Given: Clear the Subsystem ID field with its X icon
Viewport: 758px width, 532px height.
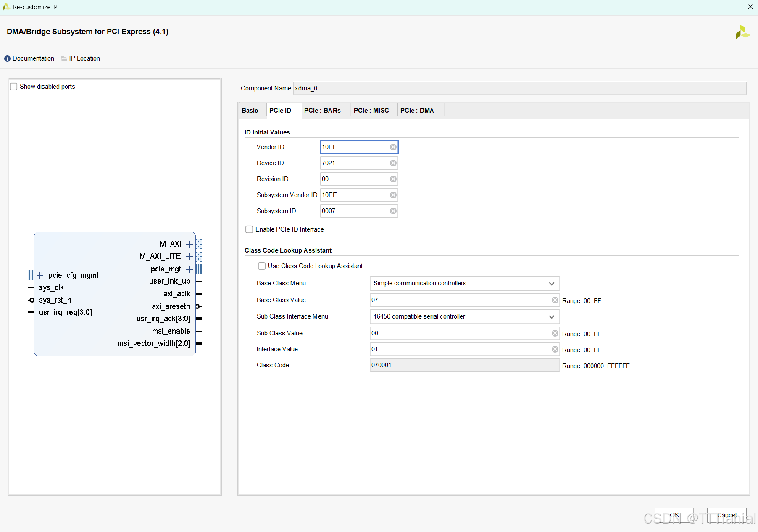Looking at the screenshot, I should point(393,211).
